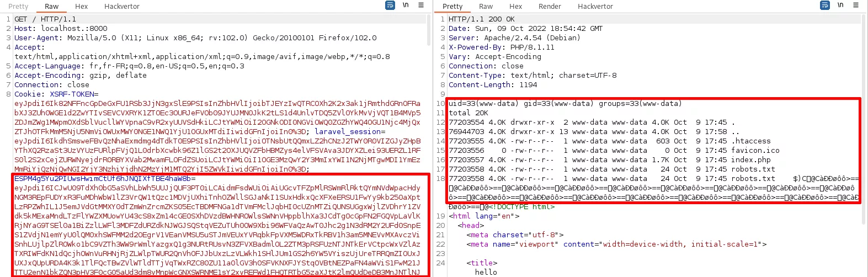Click the 'GET / HTTP/1.1' request line
The height and width of the screenshot is (277, 868).
45,19
